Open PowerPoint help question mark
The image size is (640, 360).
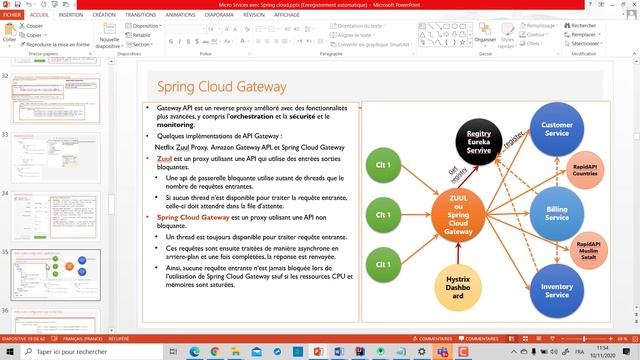590,4
